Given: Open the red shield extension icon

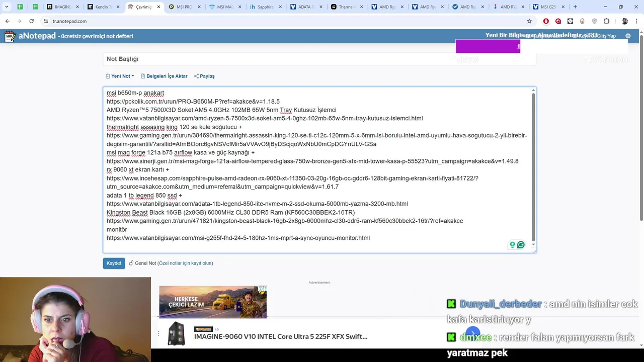Looking at the screenshot, I should coord(546,21).
